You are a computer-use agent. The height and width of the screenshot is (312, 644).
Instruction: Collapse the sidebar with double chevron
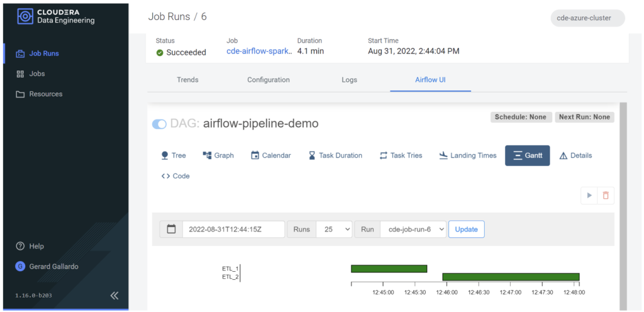pyautogui.click(x=114, y=296)
